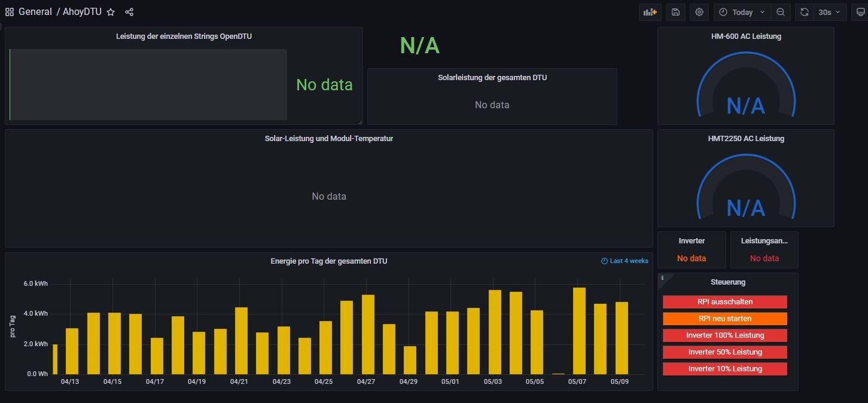Select the 05/07 bar in energy chart
The height and width of the screenshot is (403, 868).
579,331
